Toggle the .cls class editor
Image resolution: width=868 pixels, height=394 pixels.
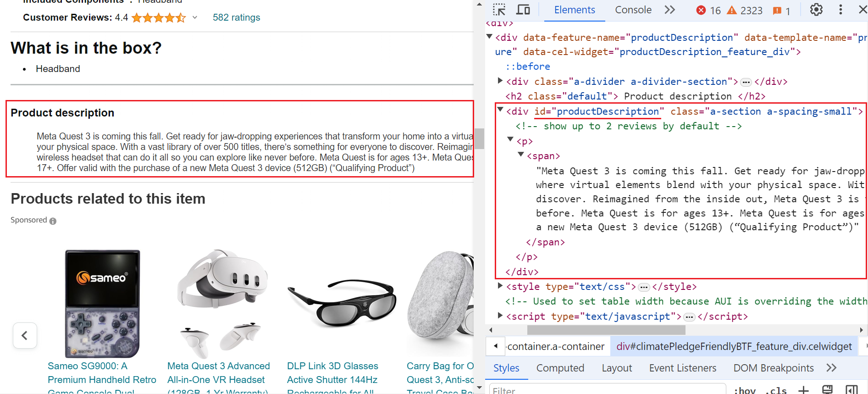[776, 390]
